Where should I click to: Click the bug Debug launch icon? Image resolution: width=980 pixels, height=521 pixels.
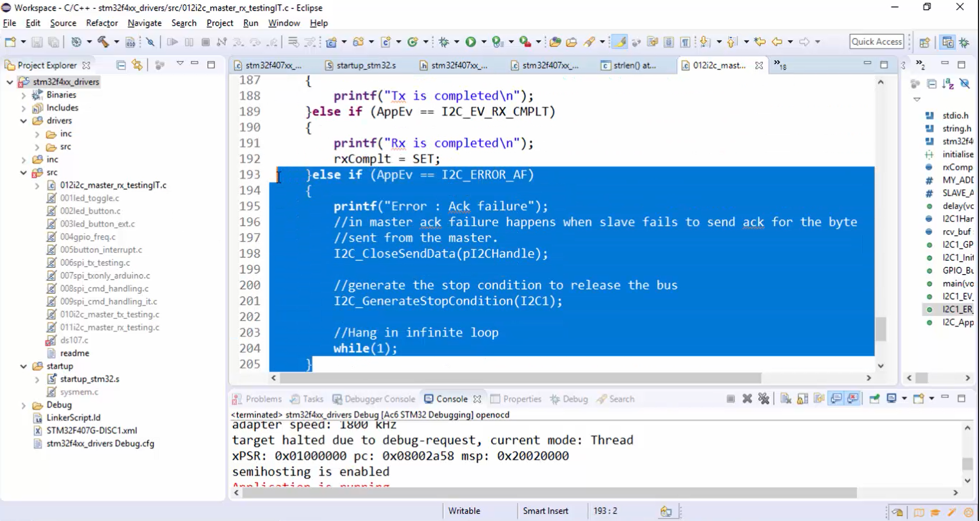pyautogui.click(x=444, y=42)
